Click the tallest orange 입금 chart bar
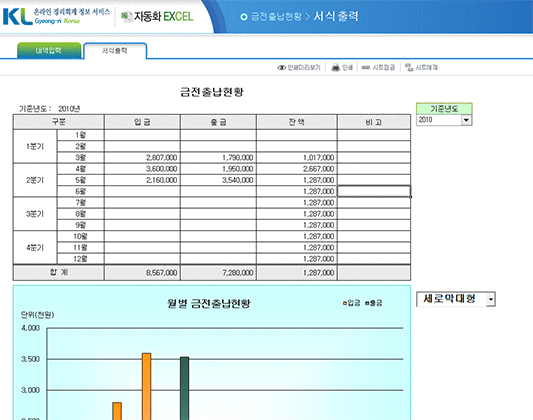 pyautogui.click(x=147, y=386)
